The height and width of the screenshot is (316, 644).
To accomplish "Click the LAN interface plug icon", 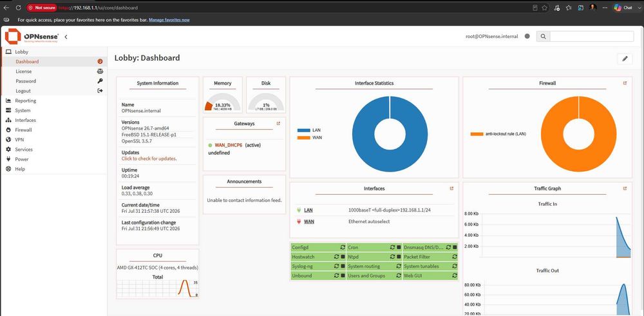I will point(299,210).
